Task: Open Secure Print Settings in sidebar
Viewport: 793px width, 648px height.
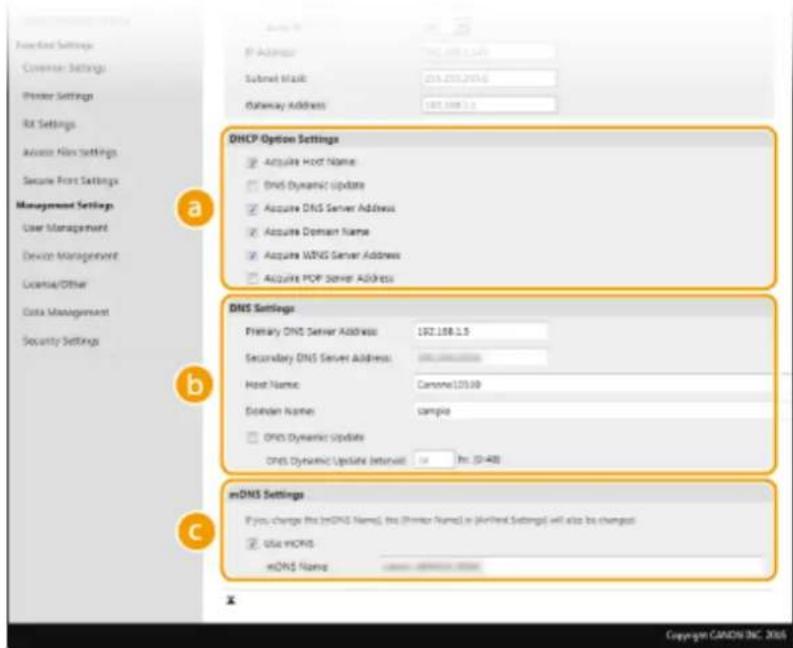Action: click(70, 181)
